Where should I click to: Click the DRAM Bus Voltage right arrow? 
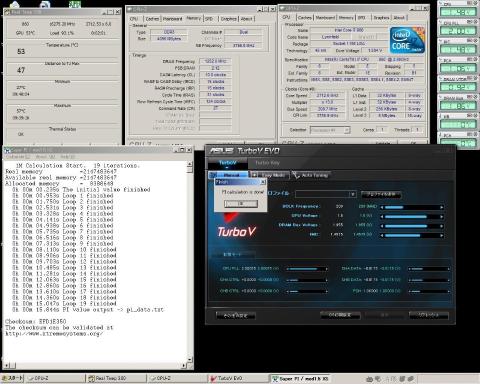click(x=442, y=226)
